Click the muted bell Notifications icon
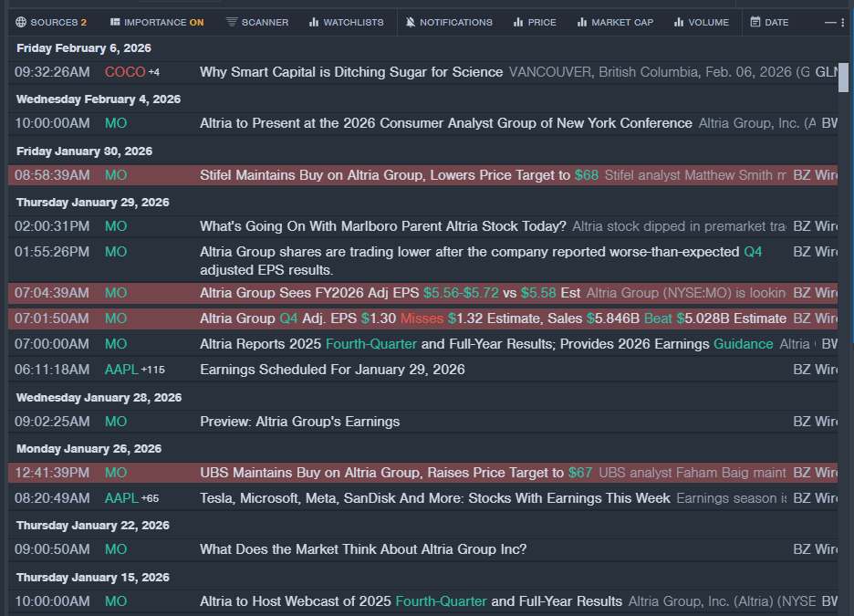Image resolution: width=854 pixels, height=616 pixels. [410, 22]
